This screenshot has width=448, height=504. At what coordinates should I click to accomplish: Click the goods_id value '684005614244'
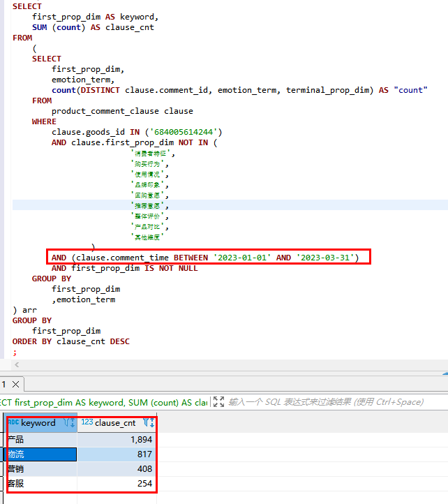coord(184,132)
